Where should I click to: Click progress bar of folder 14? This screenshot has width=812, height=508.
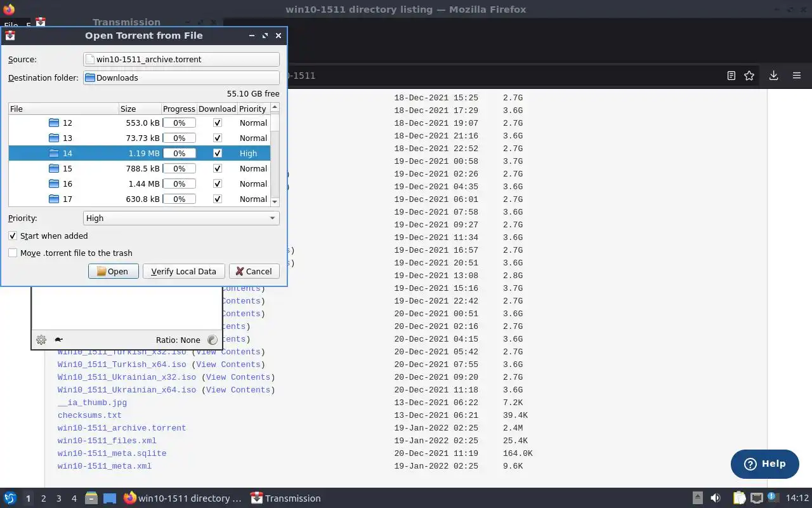point(180,153)
